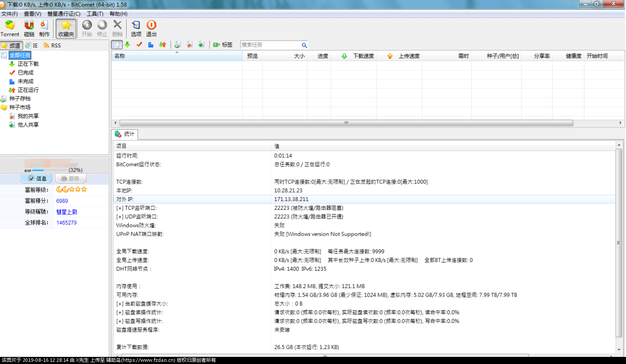Switch to the 频道 channel tab

coord(12,45)
